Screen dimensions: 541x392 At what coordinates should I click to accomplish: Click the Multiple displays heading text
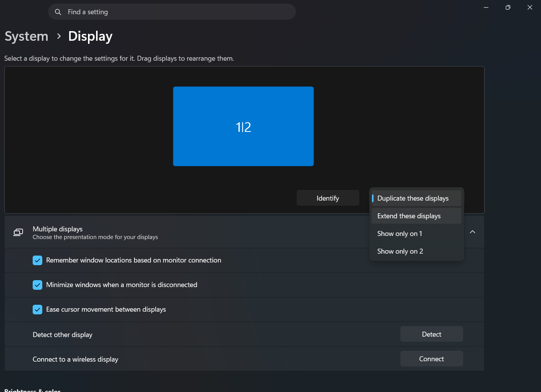pyautogui.click(x=58, y=229)
